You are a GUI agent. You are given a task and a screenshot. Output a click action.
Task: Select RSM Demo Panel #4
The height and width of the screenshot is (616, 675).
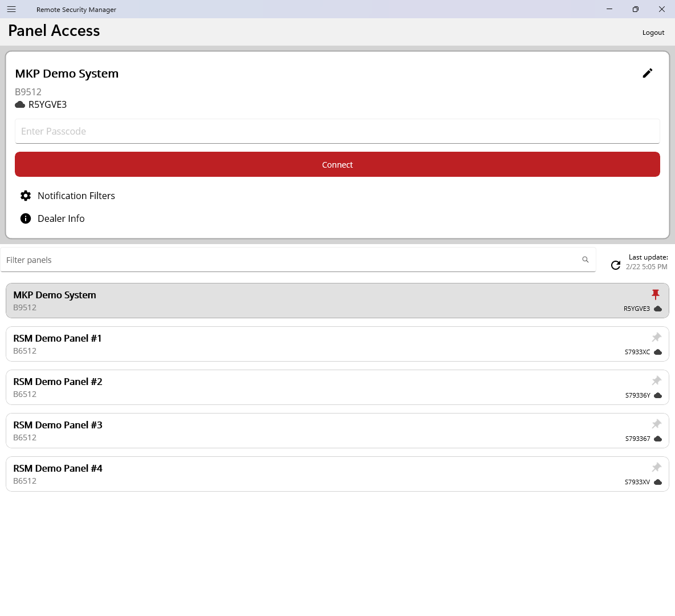(x=337, y=474)
